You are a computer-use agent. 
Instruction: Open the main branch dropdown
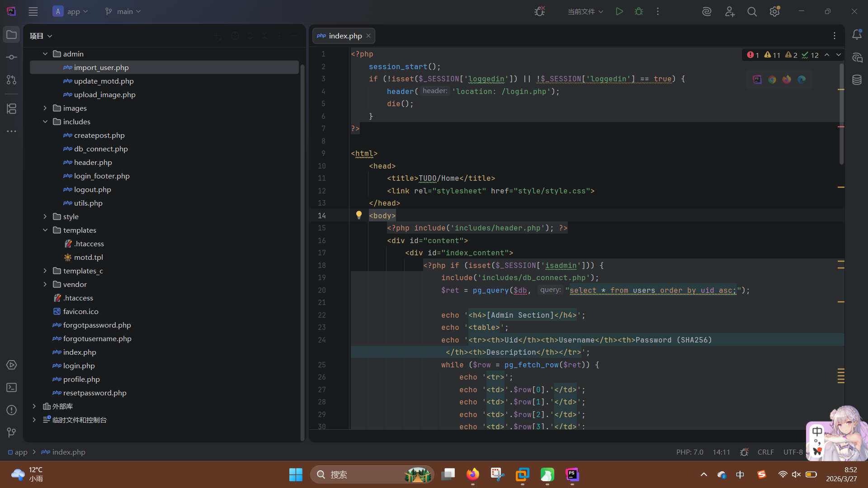123,12
